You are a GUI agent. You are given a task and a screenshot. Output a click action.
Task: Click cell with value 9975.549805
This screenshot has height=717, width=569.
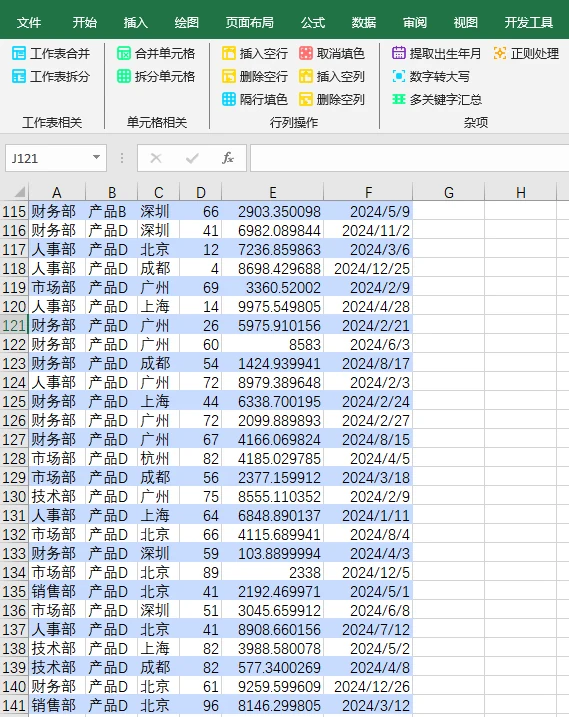[273, 306]
